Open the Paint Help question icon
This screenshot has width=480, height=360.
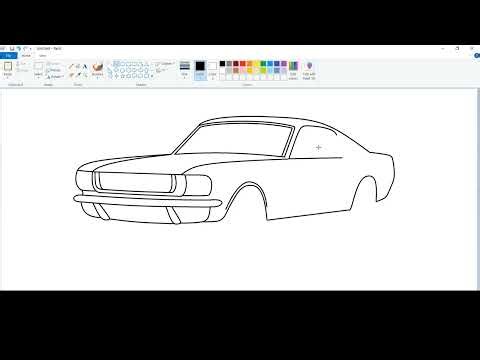point(477,55)
